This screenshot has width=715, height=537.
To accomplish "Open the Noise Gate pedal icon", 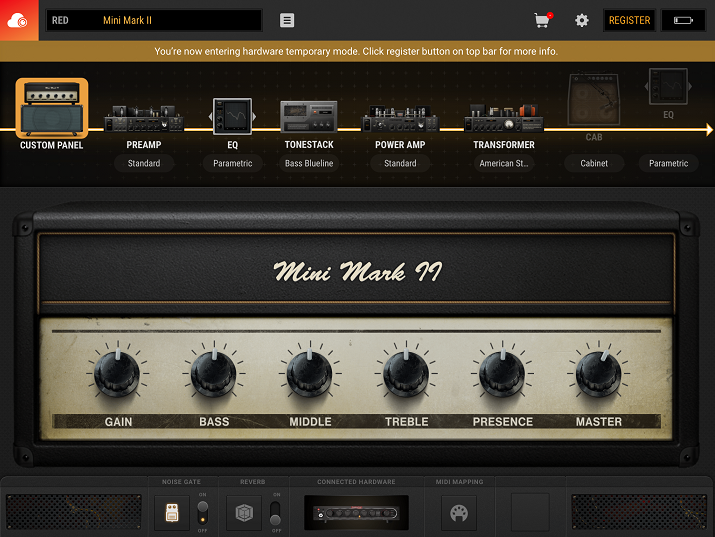I will pyautogui.click(x=172, y=512).
